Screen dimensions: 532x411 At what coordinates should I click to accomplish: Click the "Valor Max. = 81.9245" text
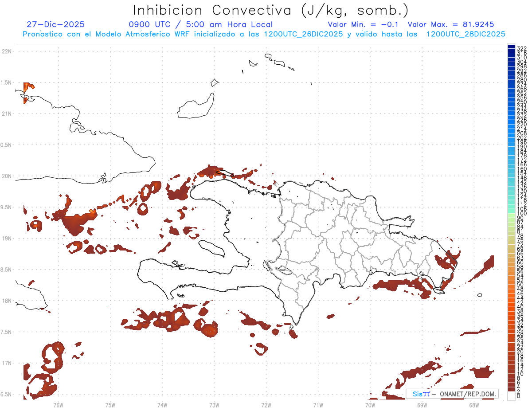click(x=451, y=24)
